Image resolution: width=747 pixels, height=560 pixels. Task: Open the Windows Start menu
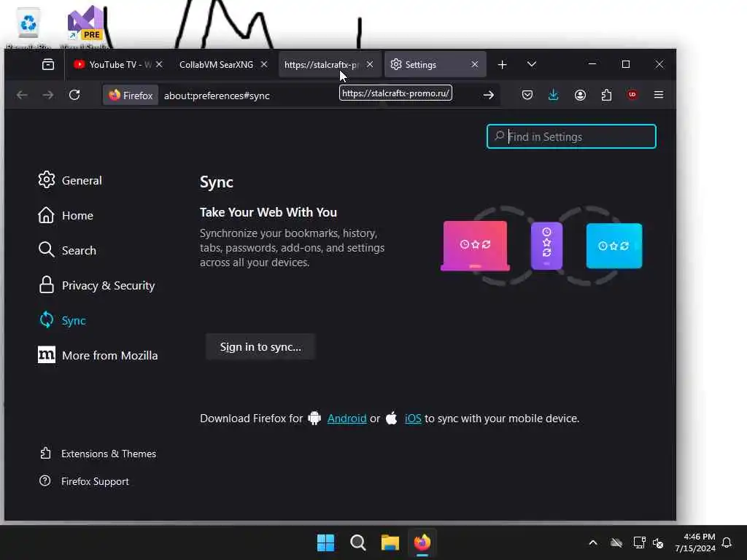pos(326,542)
